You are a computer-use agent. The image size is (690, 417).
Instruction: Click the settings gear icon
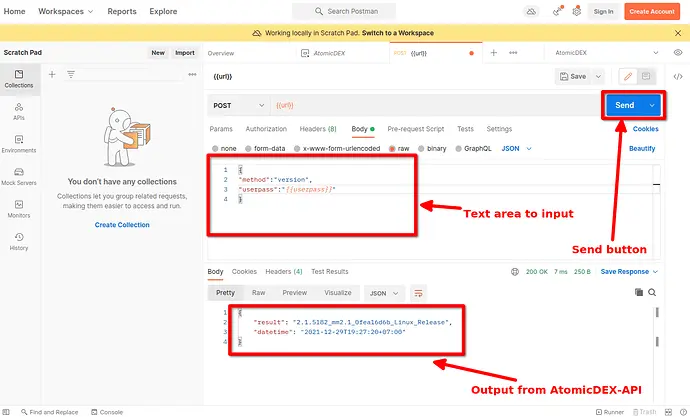[x=575, y=11]
